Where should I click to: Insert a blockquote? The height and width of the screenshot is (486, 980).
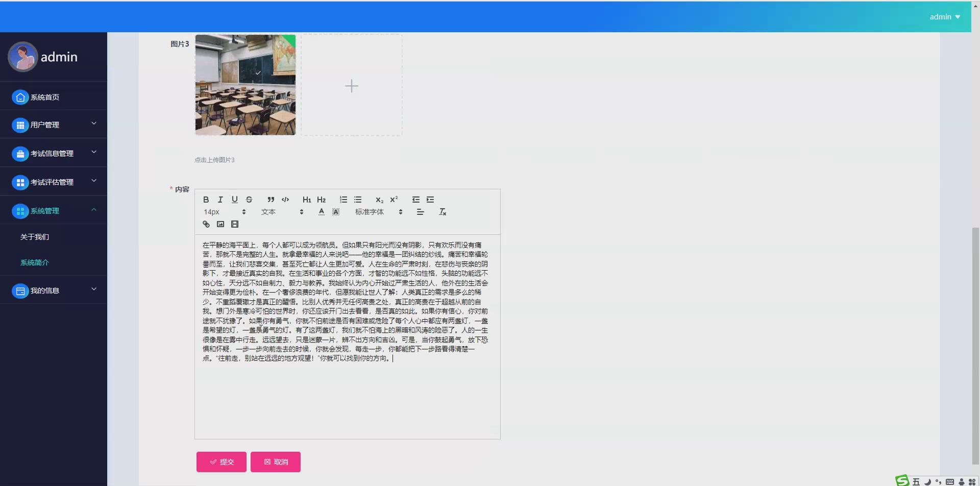click(x=271, y=200)
